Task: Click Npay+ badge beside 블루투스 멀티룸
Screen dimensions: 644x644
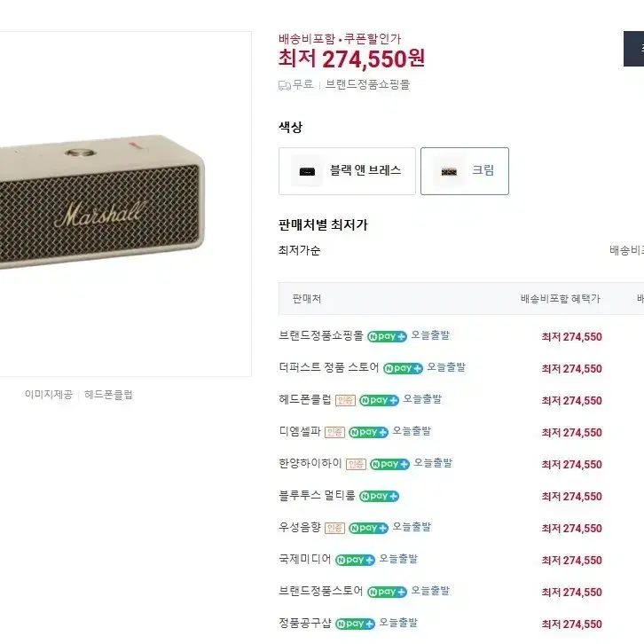Action: point(379,496)
